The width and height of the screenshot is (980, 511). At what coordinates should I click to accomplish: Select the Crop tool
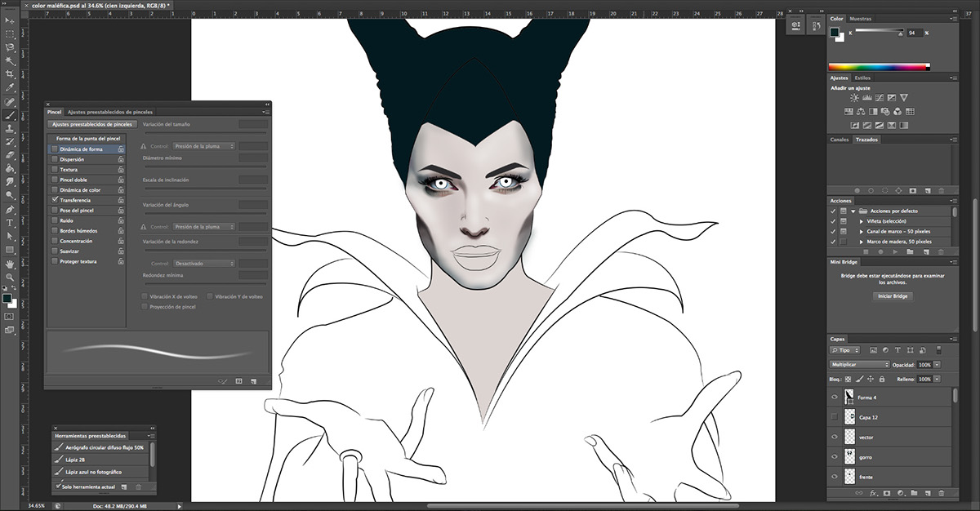pyautogui.click(x=10, y=74)
